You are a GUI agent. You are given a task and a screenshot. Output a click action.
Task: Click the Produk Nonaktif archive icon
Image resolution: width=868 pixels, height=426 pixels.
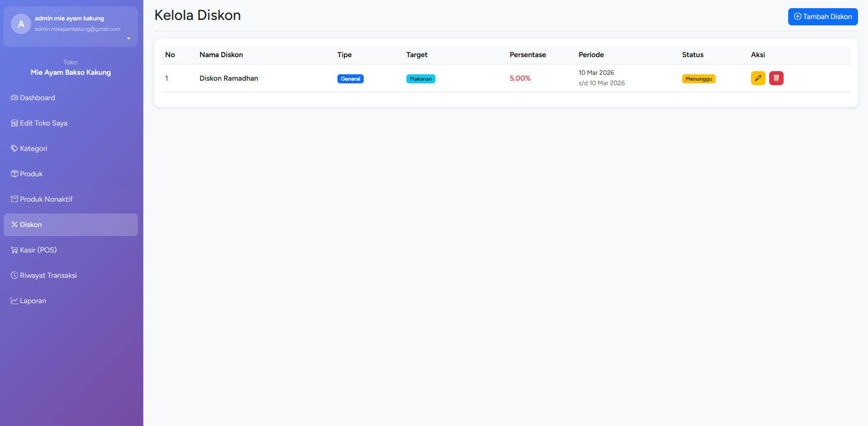click(x=15, y=199)
